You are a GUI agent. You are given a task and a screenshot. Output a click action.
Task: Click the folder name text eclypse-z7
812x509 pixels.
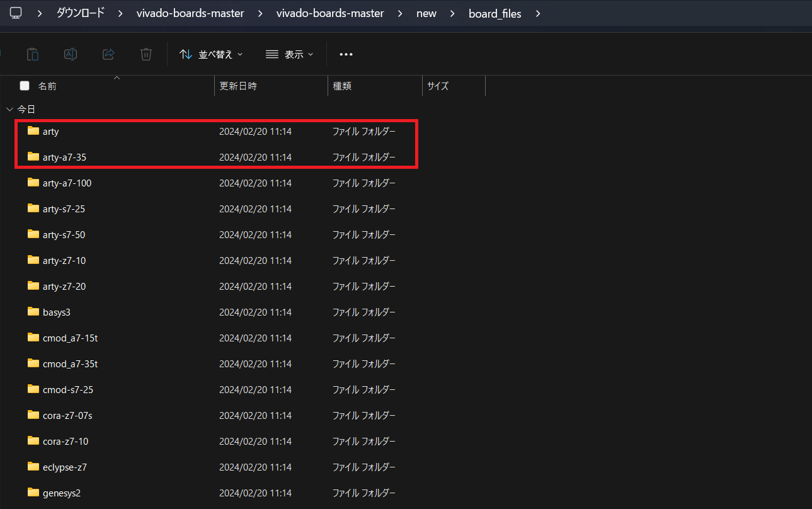click(x=65, y=467)
